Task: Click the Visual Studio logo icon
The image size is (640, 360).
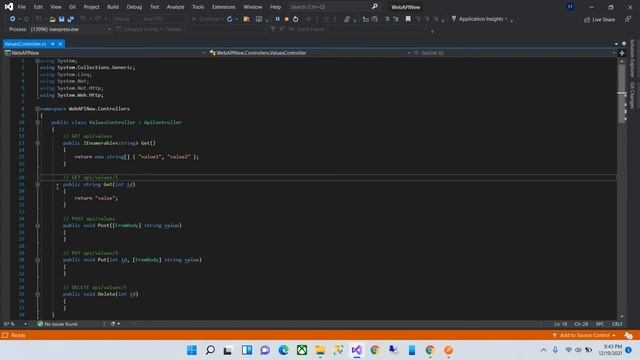Action: point(9,7)
